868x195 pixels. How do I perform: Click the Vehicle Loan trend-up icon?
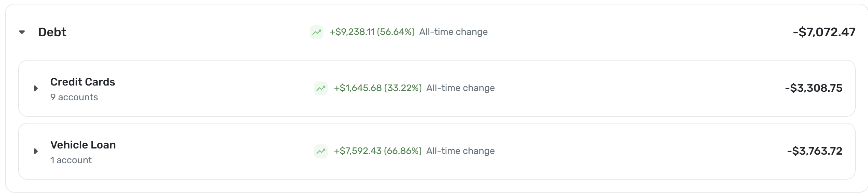(x=321, y=151)
